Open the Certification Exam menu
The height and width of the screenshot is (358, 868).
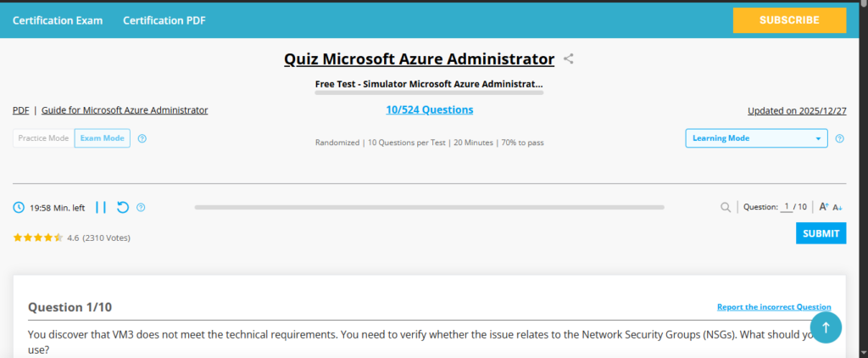[x=58, y=20]
